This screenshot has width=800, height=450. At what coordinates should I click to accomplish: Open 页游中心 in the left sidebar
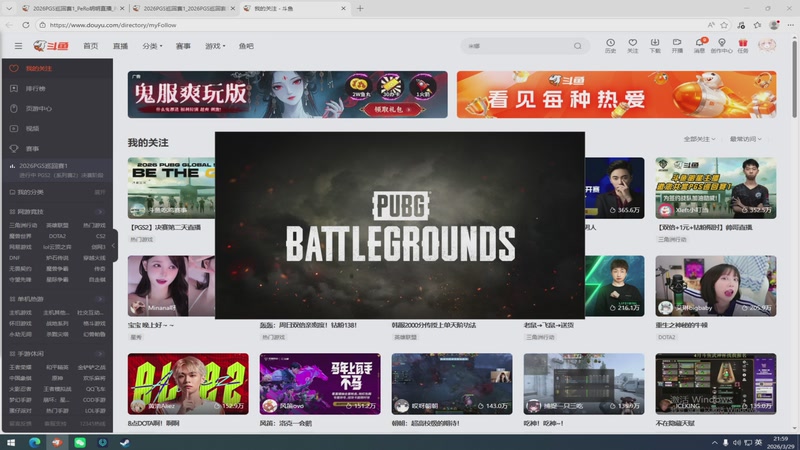coord(57,108)
